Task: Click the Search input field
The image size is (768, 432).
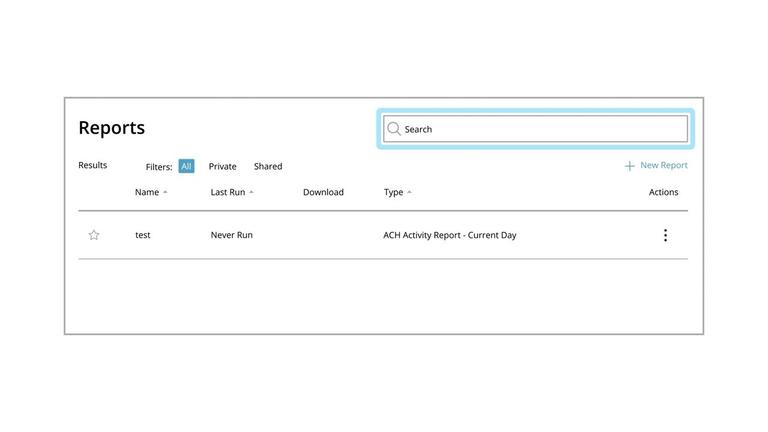Action: (535, 129)
